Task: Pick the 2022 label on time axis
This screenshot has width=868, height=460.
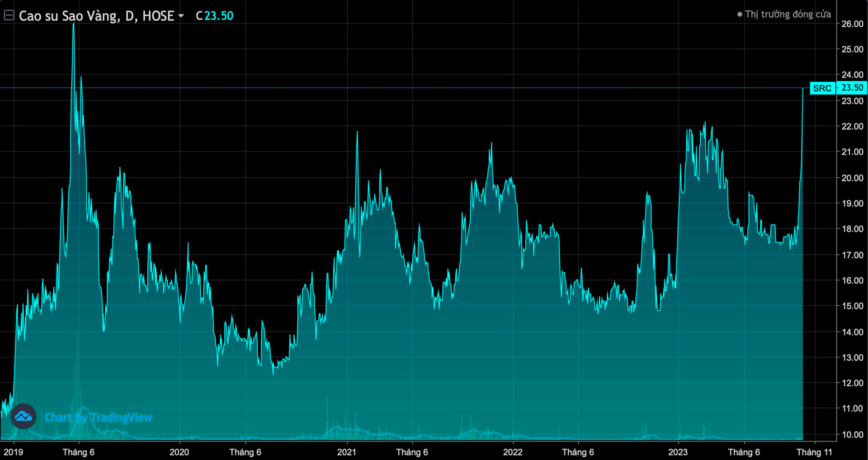Action: (x=513, y=452)
